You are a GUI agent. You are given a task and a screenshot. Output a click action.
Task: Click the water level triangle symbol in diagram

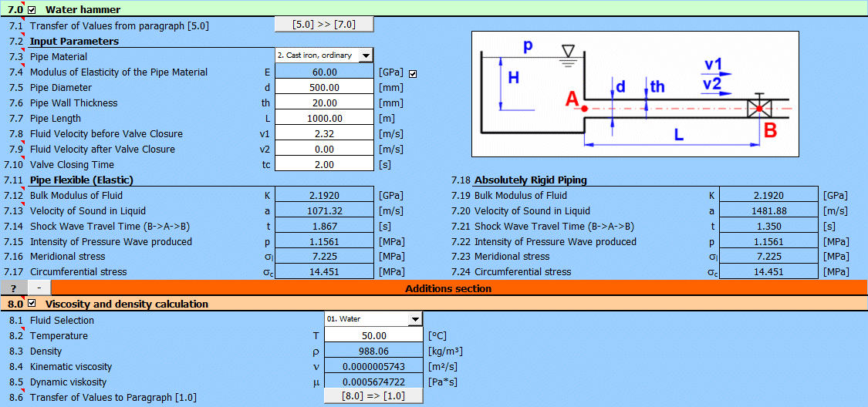click(569, 51)
